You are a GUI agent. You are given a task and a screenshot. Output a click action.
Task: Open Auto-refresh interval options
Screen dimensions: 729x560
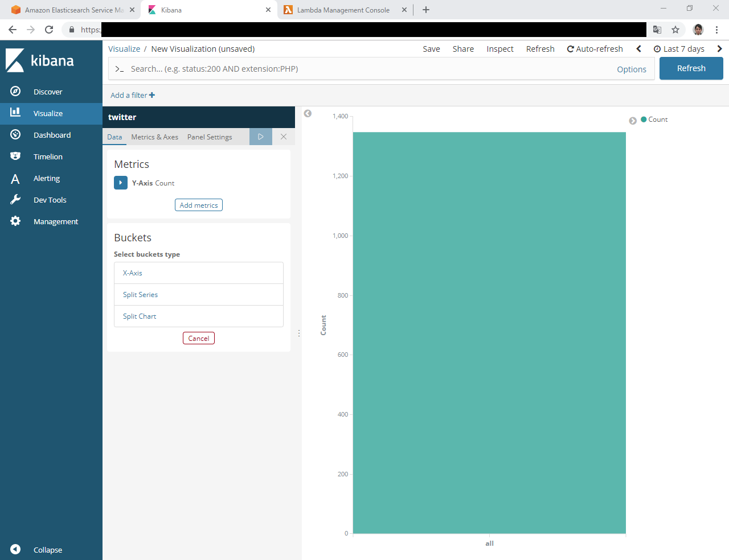click(x=595, y=49)
